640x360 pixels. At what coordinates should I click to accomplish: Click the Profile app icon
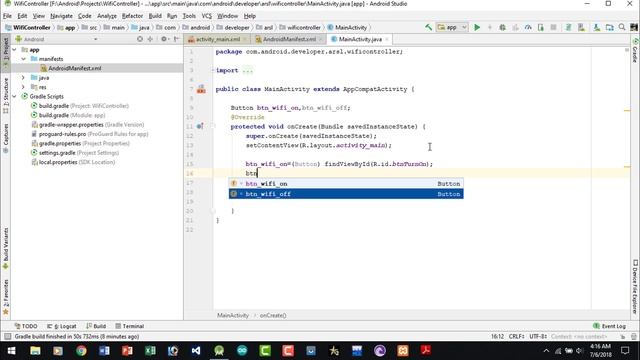528,27
